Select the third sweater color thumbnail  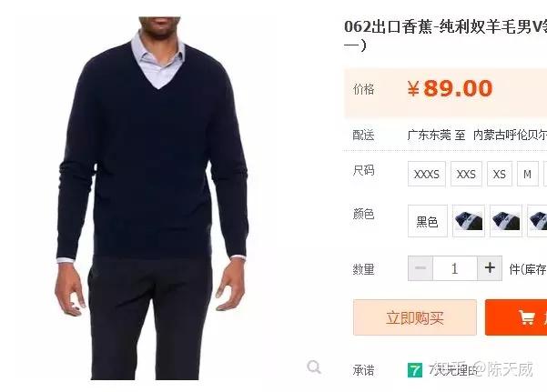(x=537, y=221)
